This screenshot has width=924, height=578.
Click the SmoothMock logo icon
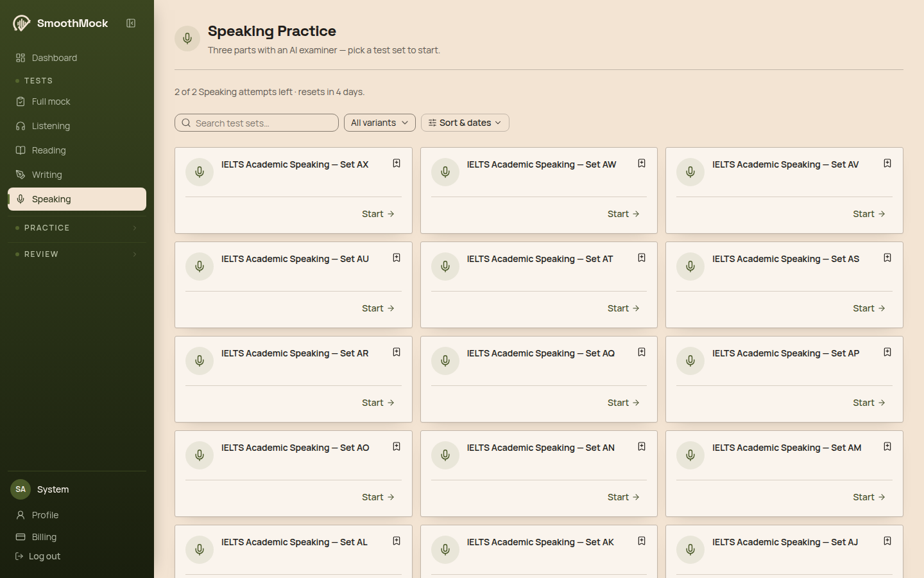21,23
